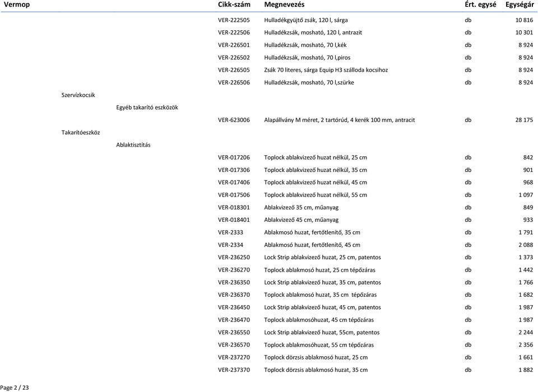This screenshot has width=538, height=392.
Task: Click price "933"
Action: point(528,220)
